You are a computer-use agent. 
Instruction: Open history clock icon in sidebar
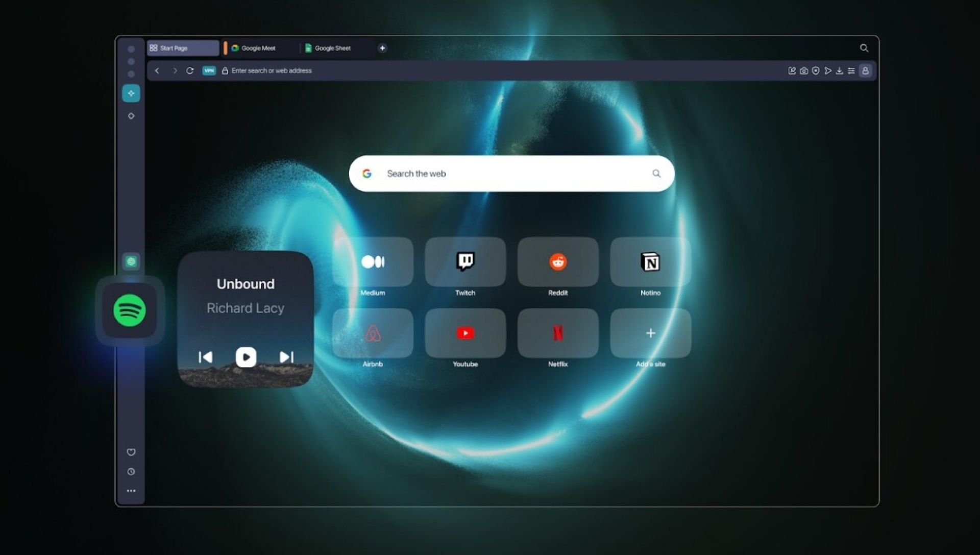131,472
